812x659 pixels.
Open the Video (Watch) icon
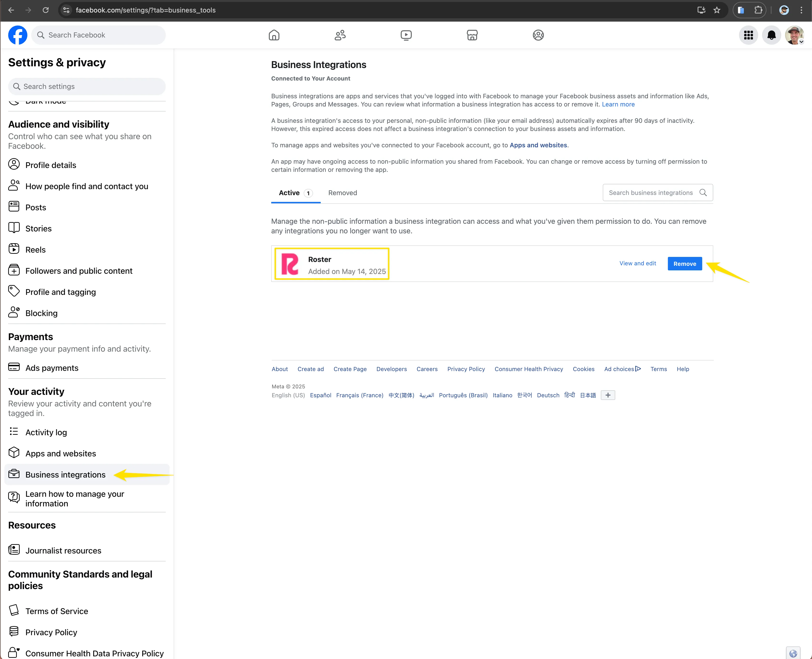(406, 35)
